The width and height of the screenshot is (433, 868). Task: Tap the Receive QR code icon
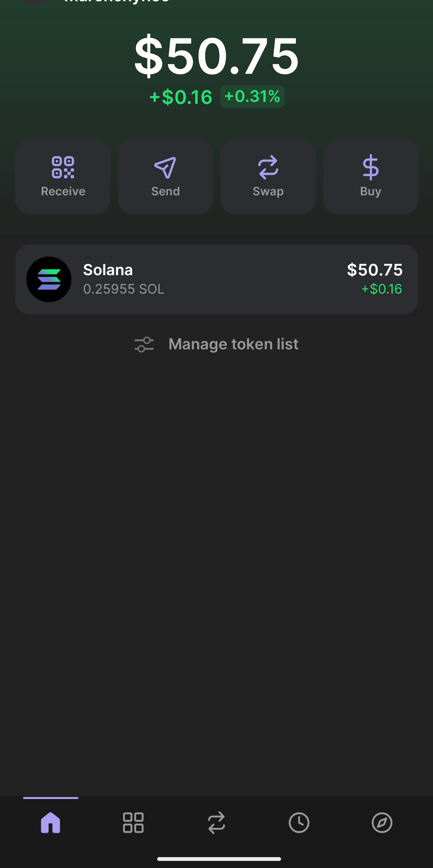click(63, 167)
